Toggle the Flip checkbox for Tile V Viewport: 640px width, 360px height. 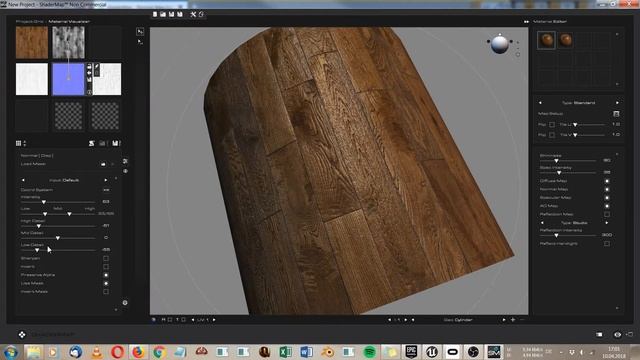coord(552,135)
